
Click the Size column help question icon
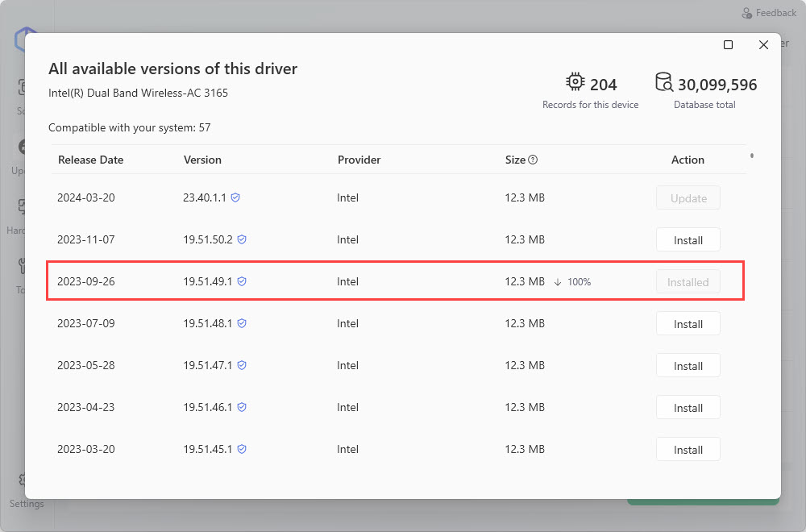(533, 160)
